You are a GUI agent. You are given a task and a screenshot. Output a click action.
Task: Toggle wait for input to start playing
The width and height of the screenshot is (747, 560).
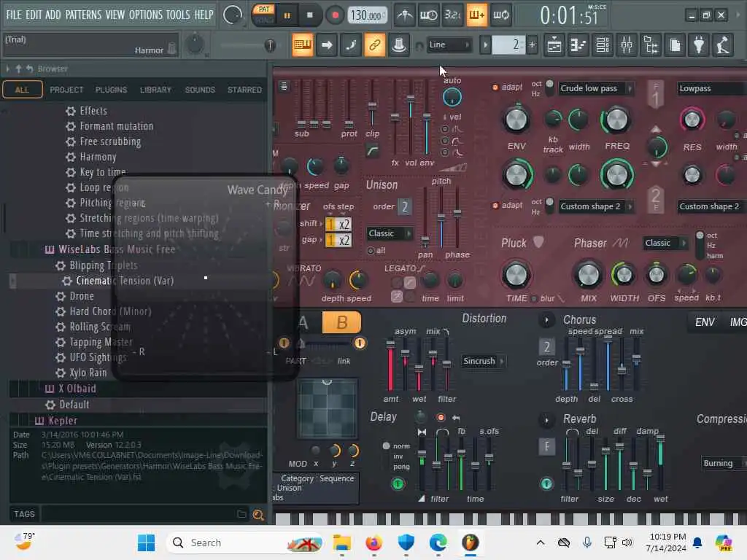pos(428,15)
